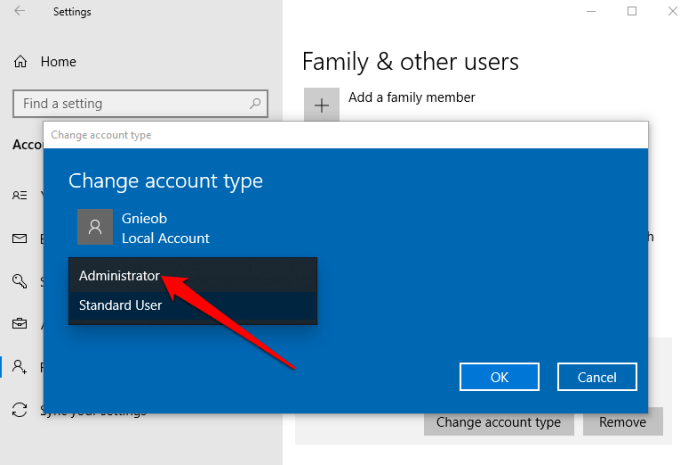Click the Add a family member label
The image size is (680, 465).
click(411, 97)
